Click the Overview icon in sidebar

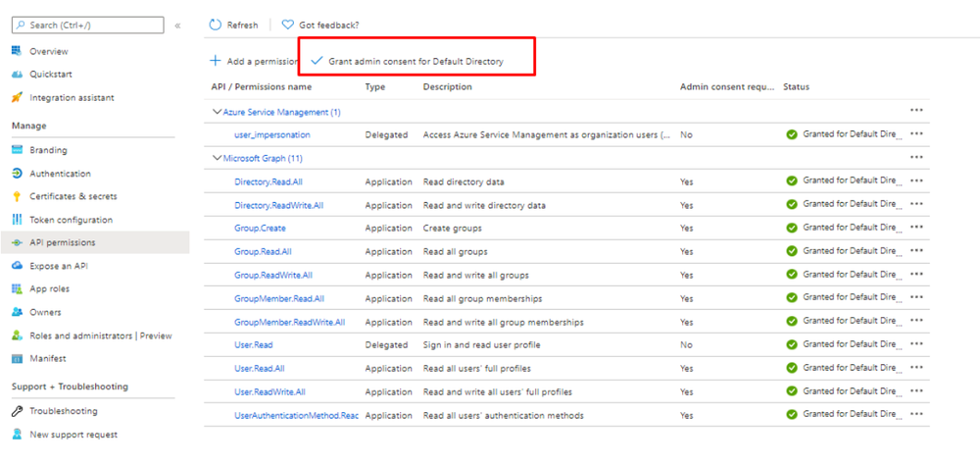click(17, 51)
